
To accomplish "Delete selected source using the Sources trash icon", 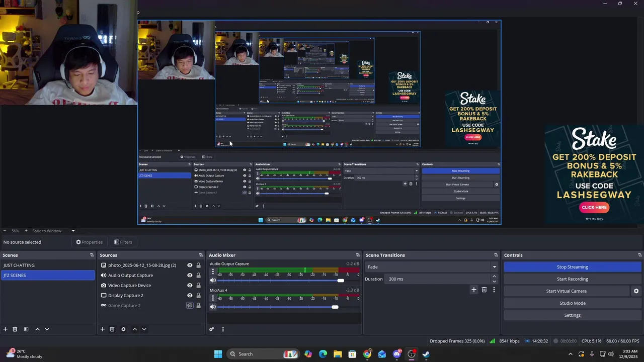I will click(112, 329).
